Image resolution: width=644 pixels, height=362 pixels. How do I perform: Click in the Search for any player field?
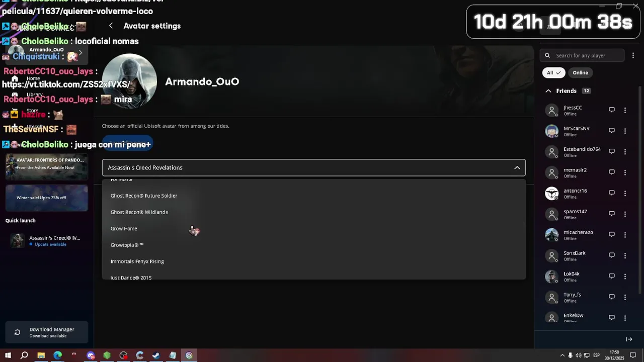point(582,55)
